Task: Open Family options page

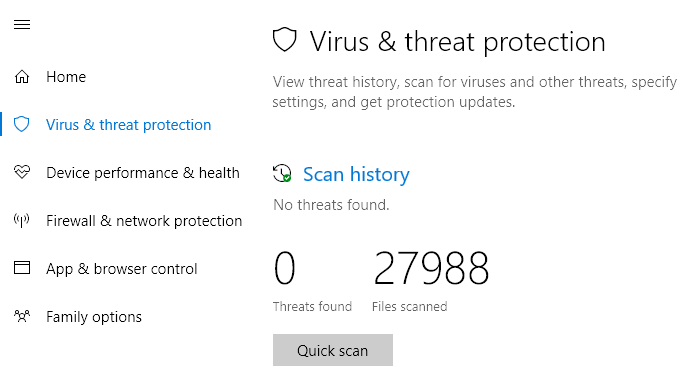Action: (94, 317)
